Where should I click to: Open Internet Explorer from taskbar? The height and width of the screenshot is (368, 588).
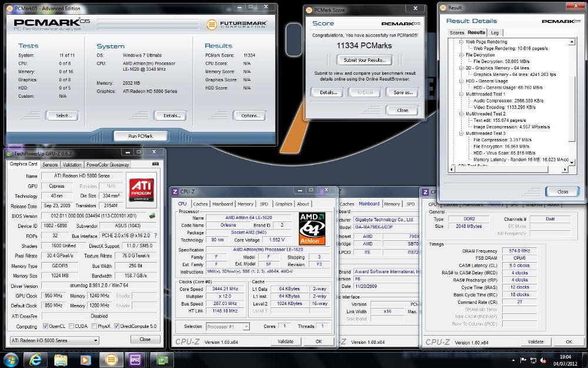(x=35, y=360)
